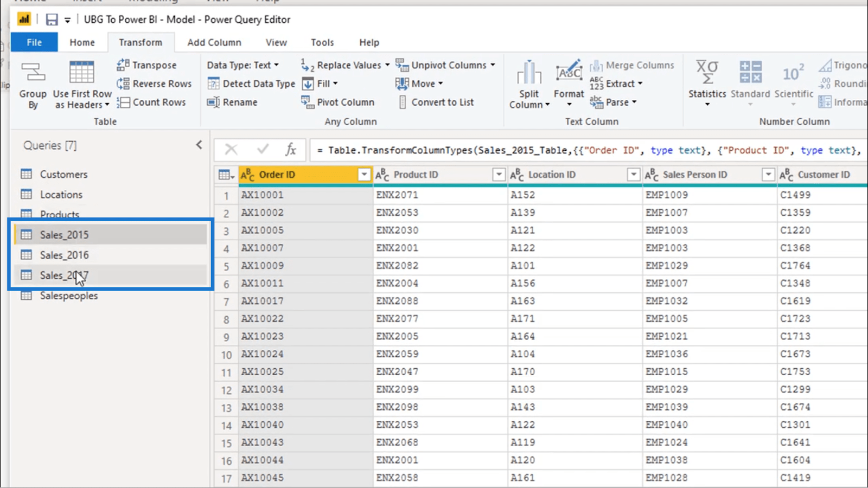The height and width of the screenshot is (488, 868).
Task: Click Use First Row as Headers icon
Action: [x=82, y=73]
